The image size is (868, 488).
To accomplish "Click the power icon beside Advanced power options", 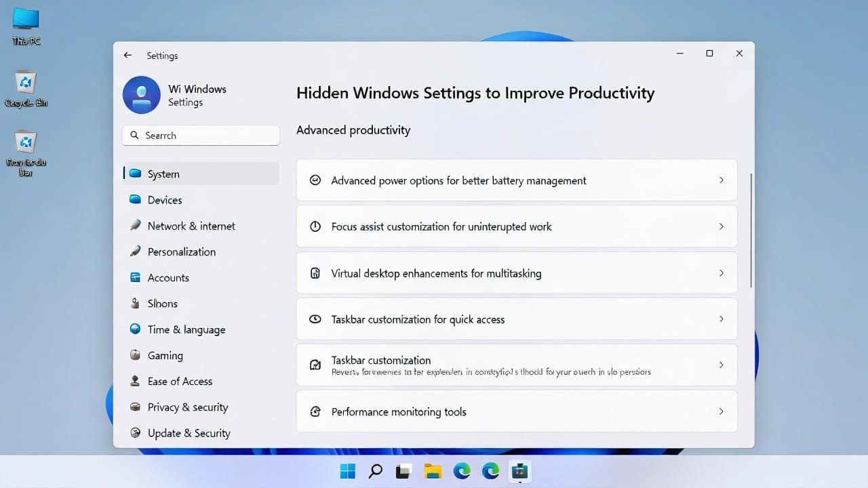I will (315, 180).
